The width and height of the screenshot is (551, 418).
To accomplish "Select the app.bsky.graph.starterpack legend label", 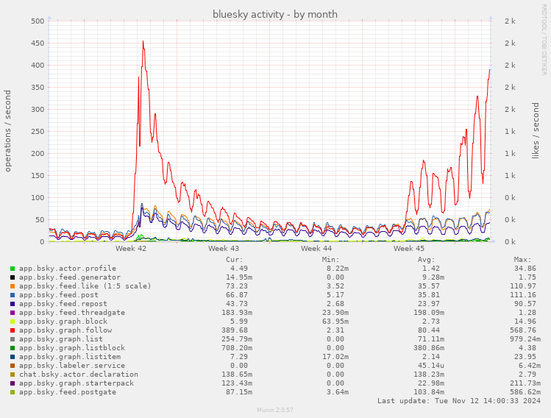I will (76, 383).
